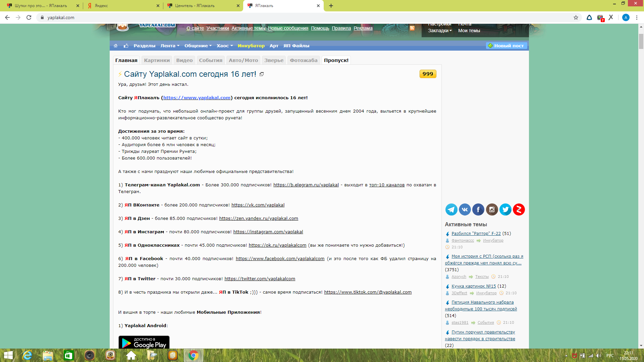Viewport: 644px width, 362px height.
Task: Click the Chrome icon in taskbar
Action: (194, 355)
